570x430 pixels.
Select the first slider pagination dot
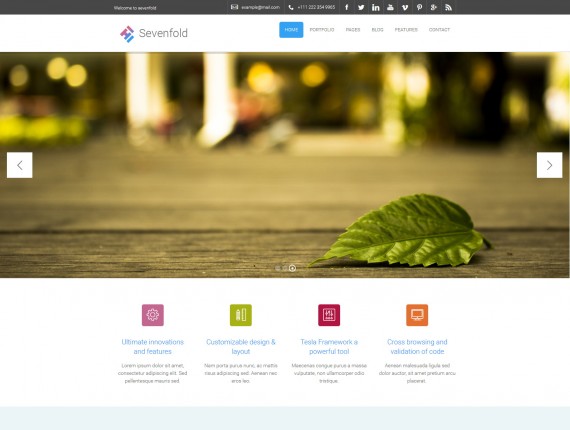[278, 268]
